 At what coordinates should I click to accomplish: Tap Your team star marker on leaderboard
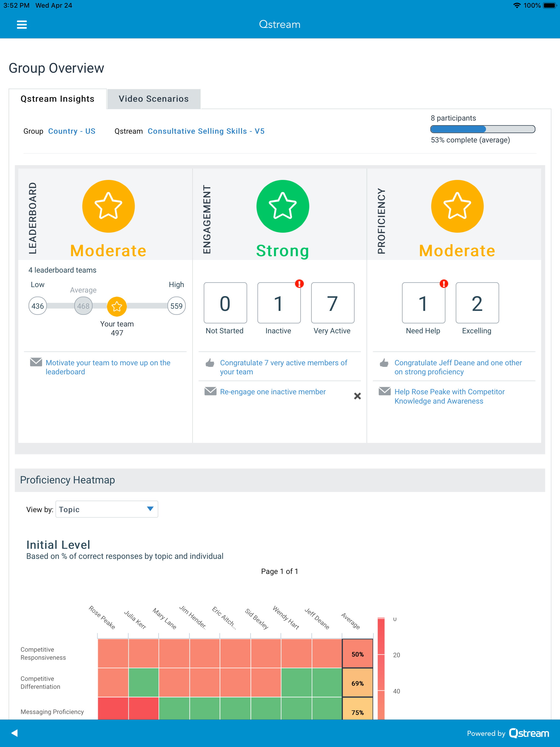click(x=117, y=306)
